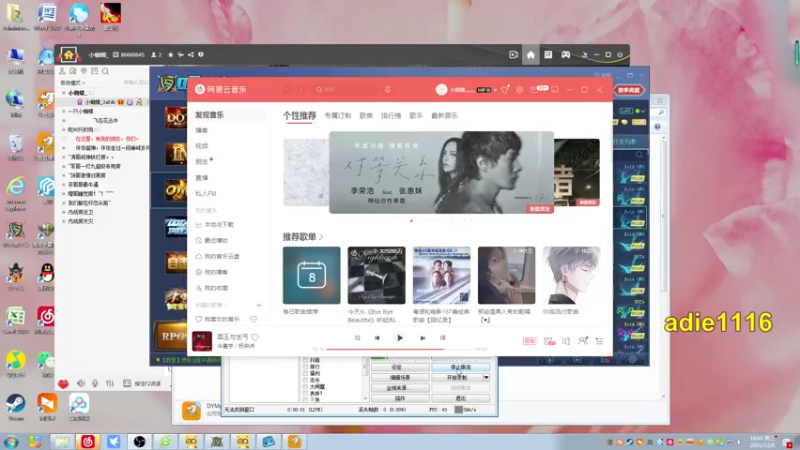Click the search icon in channel list toolbar
Image resolution: width=800 pixels, height=450 pixels.
coord(105,71)
